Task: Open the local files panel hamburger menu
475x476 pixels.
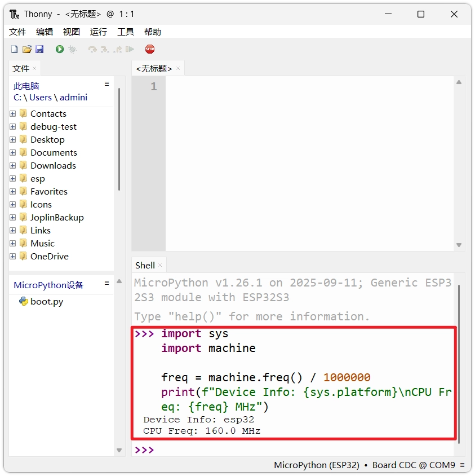Action: click(x=106, y=84)
